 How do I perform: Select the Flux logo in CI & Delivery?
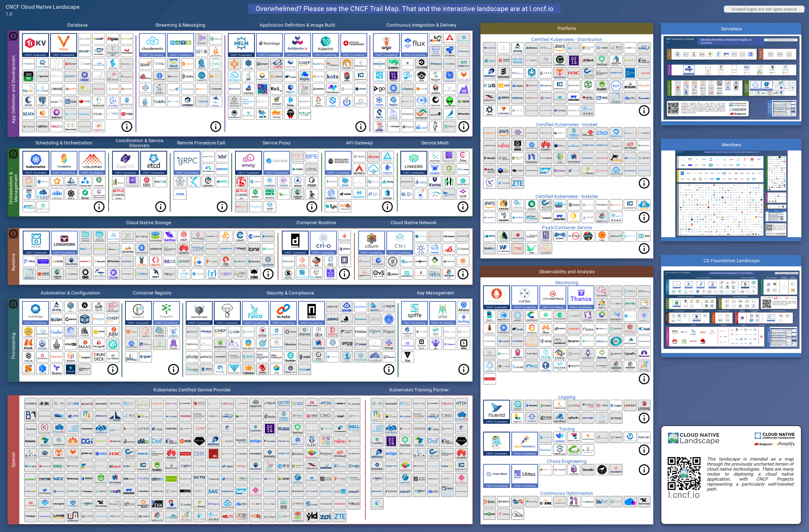415,45
